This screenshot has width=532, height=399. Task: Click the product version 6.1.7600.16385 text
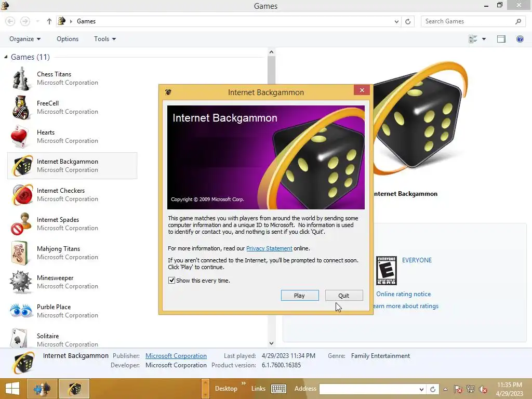click(x=281, y=365)
